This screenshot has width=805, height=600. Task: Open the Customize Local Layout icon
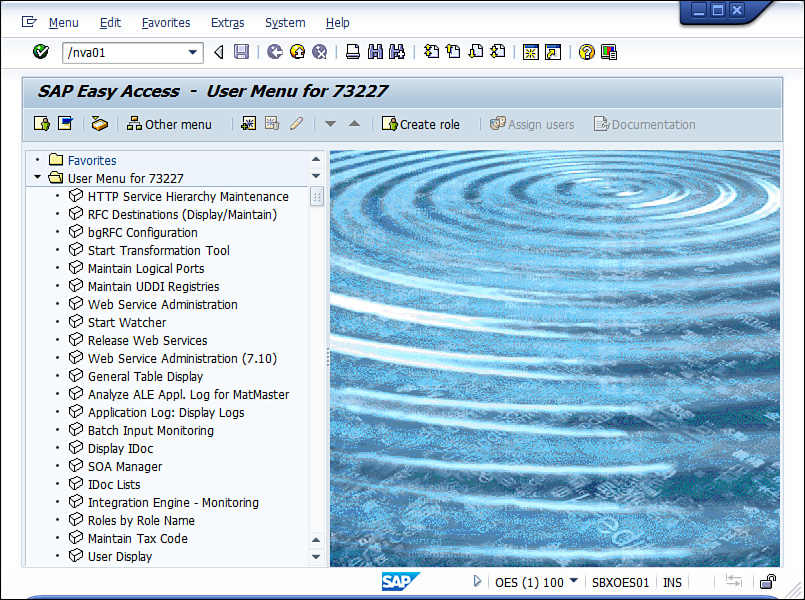(x=608, y=52)
